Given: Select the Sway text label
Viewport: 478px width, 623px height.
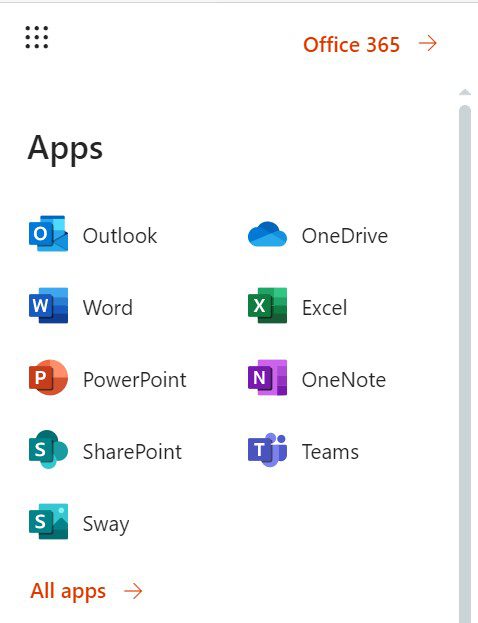Looking at the screenshot, I should tap(106, 524).
